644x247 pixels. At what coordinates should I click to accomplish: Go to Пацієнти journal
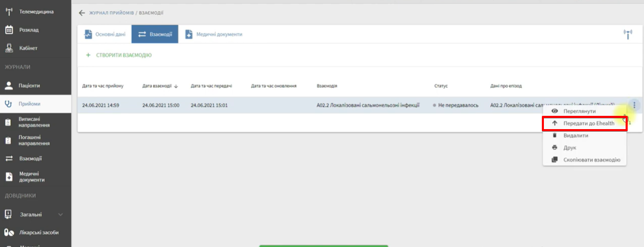(29, 85)
